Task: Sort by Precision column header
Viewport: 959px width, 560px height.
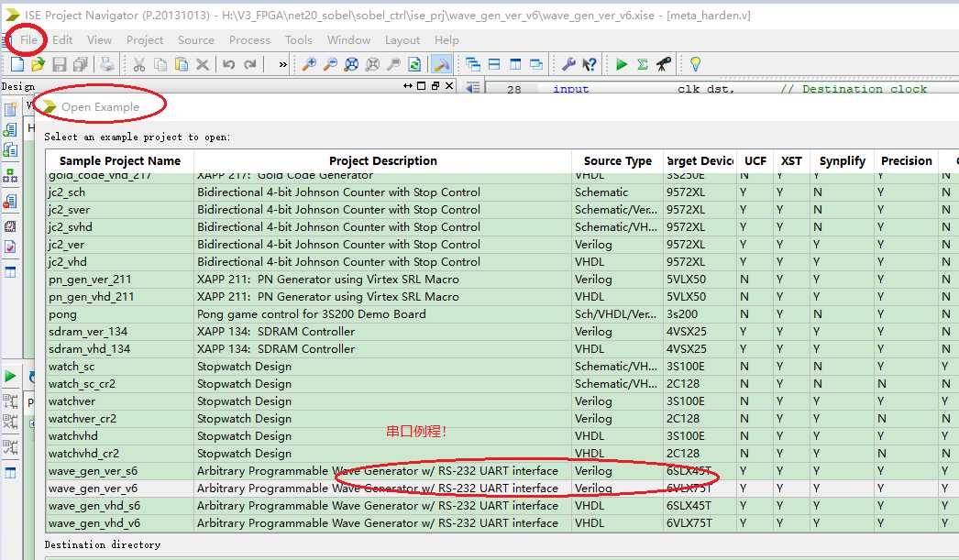Action: 907,160
